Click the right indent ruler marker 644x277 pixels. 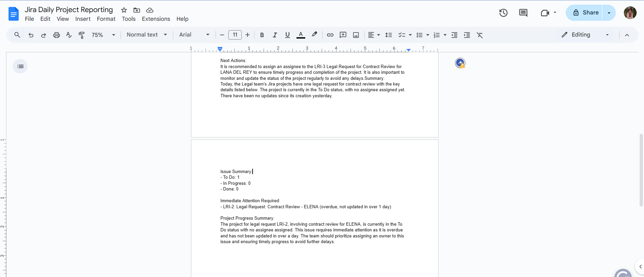pos(408,50)
